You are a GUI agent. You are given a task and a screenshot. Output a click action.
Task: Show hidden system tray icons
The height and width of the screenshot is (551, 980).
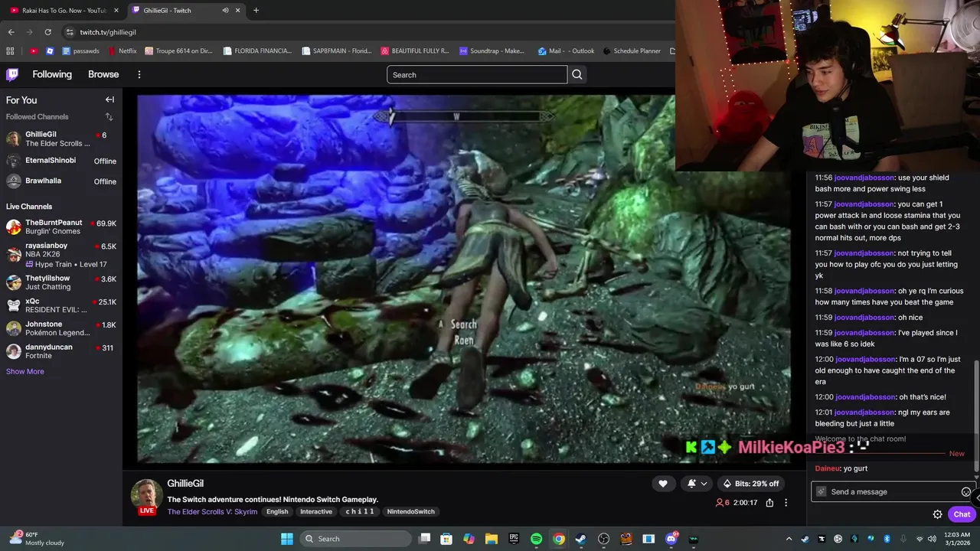(790, 539)
